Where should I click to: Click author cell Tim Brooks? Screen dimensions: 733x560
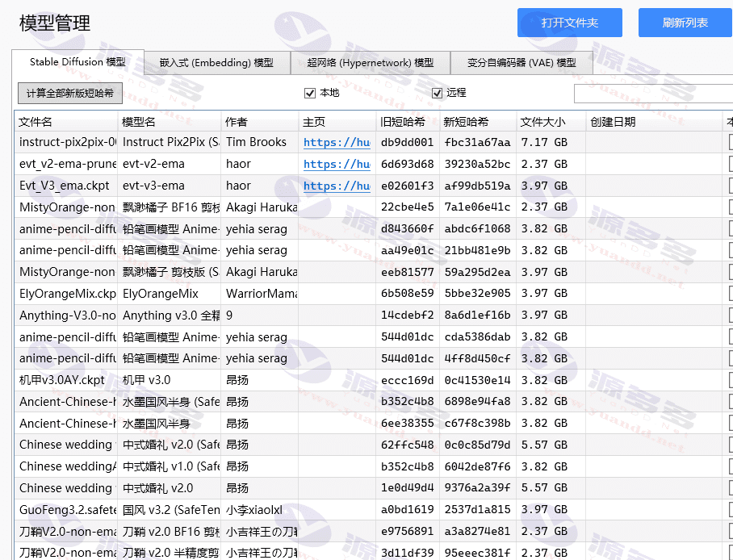click(x=260, y=142)
